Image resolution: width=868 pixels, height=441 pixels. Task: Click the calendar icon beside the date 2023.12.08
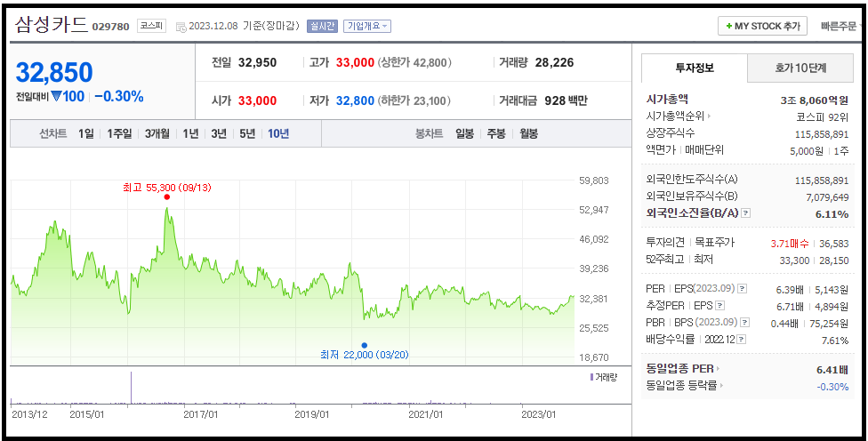click(181, 27)
